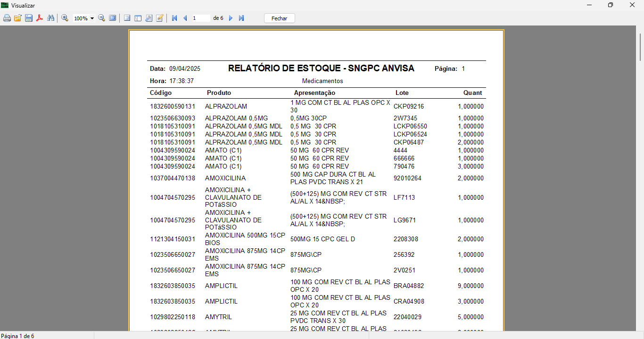Image resolution: width=644 pixels, height=339 pixels.
Task: Zoom out with magnifier minus icon
Action: pyautogui.click(x=101, y=18)
